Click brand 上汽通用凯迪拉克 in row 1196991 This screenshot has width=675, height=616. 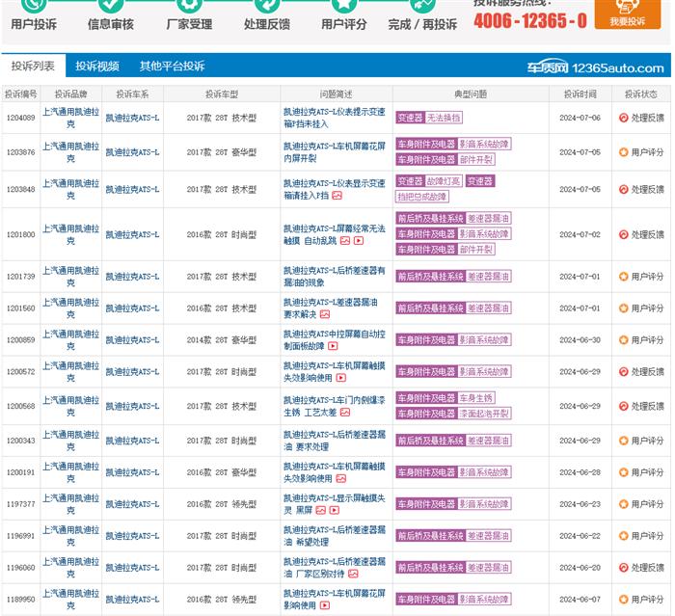70,536
